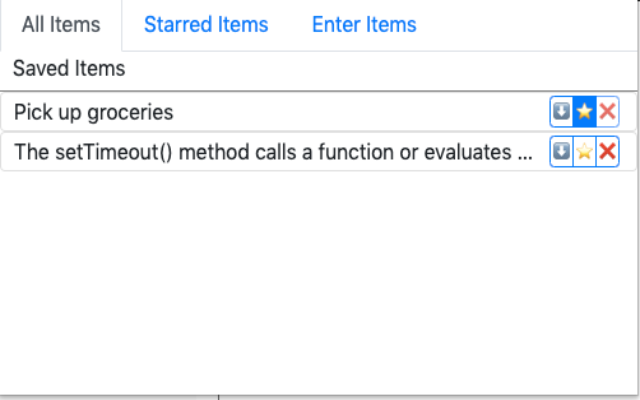Unstar Pick up groceries via highlighted star
This screenshot has width=640, height=400.
tap(584, 111)
